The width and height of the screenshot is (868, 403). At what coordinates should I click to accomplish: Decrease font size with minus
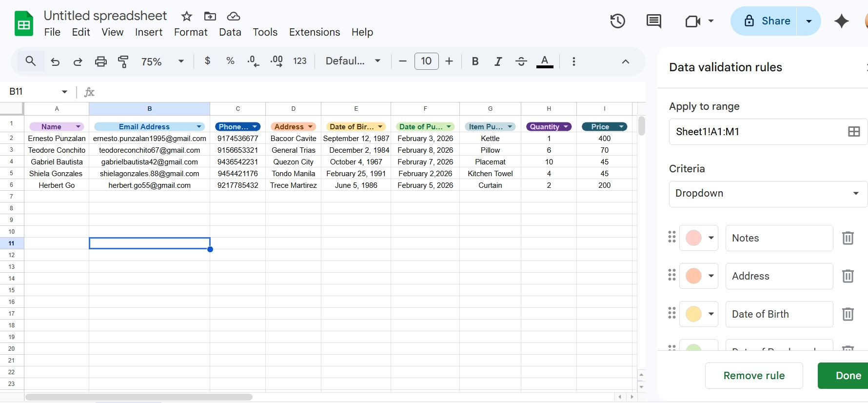402,61
